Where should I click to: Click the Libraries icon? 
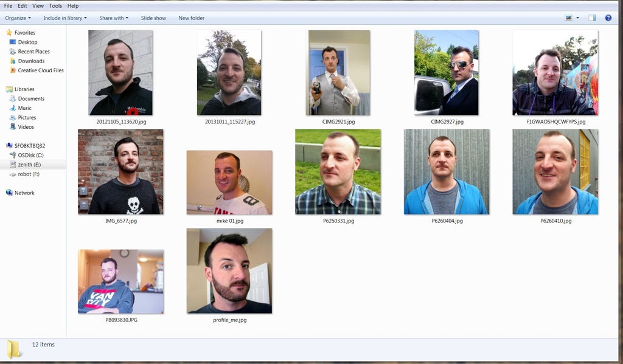tap(9, 89)
